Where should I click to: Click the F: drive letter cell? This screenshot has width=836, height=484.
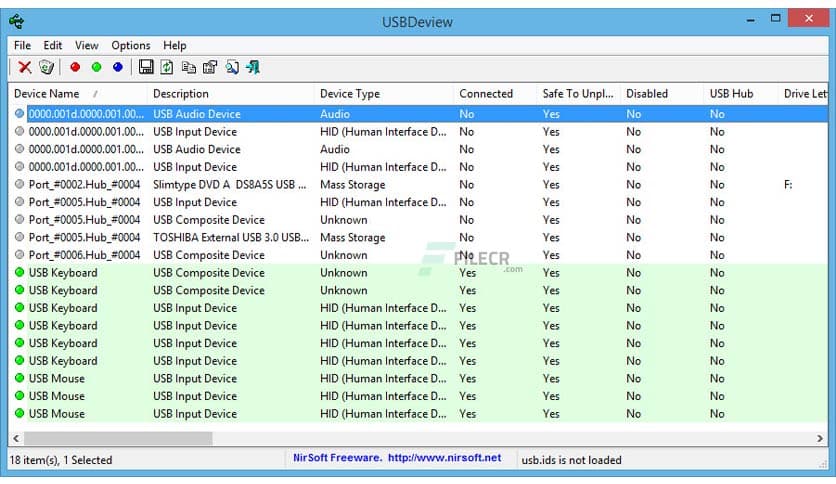(x=787, y=184)
